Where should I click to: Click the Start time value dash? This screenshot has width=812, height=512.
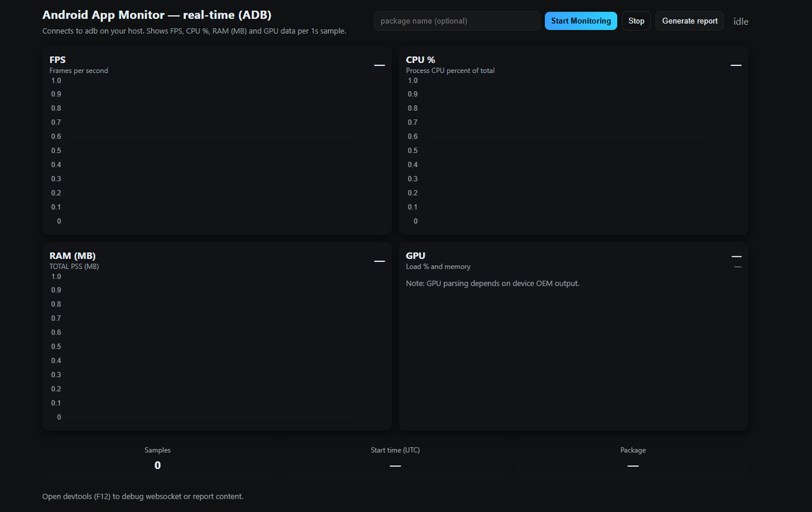click(395, 466)
